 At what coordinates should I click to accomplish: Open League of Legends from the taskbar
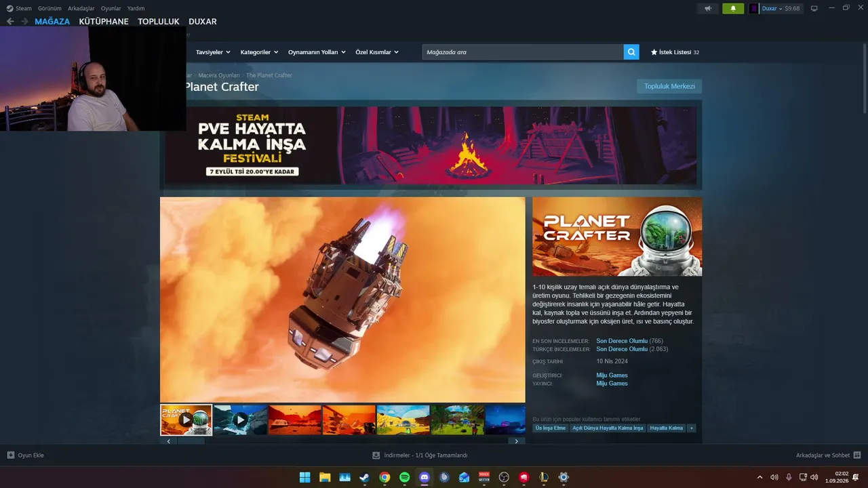coord(544,477)
